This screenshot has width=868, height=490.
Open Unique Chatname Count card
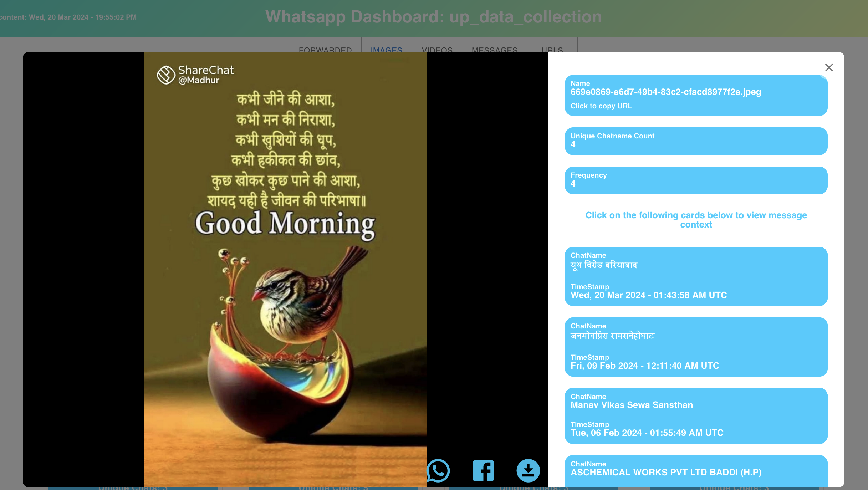click(x=696, y=141)
